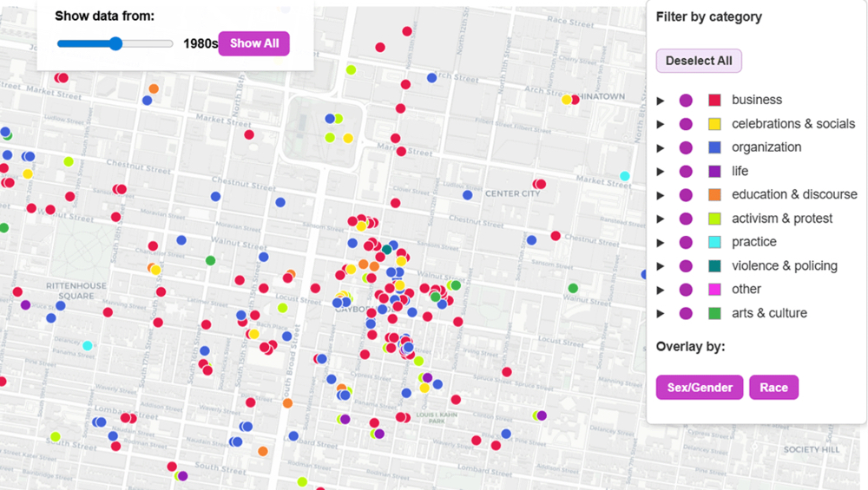Select the Race overlay option
This screenshot has height=490, width=868.
[773, 388]
